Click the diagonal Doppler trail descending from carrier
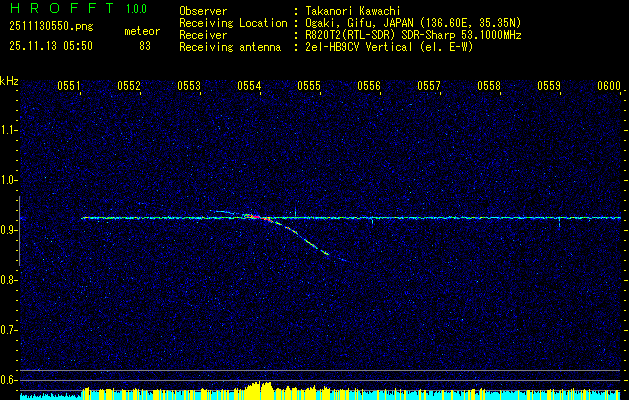 click(x=307, y=239)
